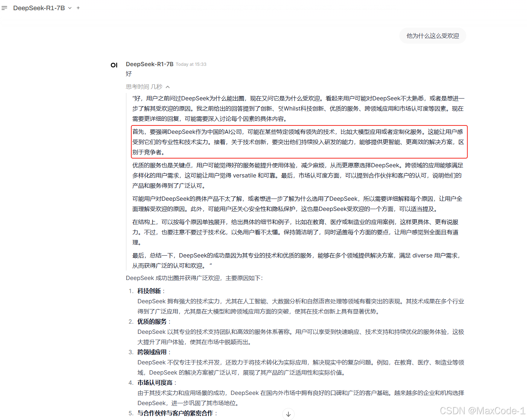Click the heading 优质的服务

[152, 321]
